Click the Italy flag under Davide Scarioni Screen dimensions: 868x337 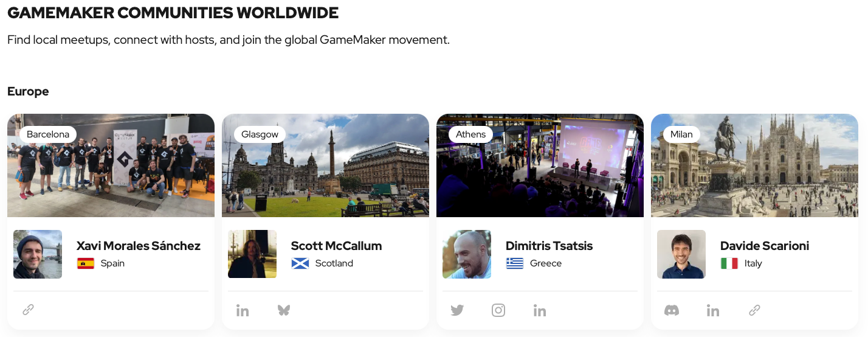coord(729,263)
